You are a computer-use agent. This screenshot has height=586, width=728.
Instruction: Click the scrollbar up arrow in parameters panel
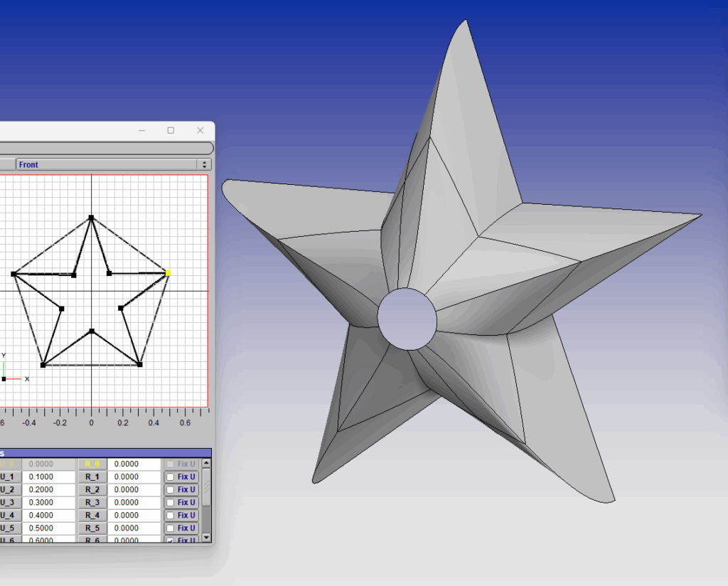206,463
